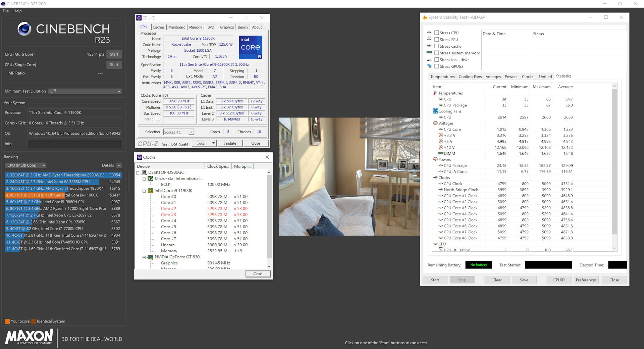The image size is (644, 349).
Task: Click the Stress system memory RAM icon
Action: [429, 52]
